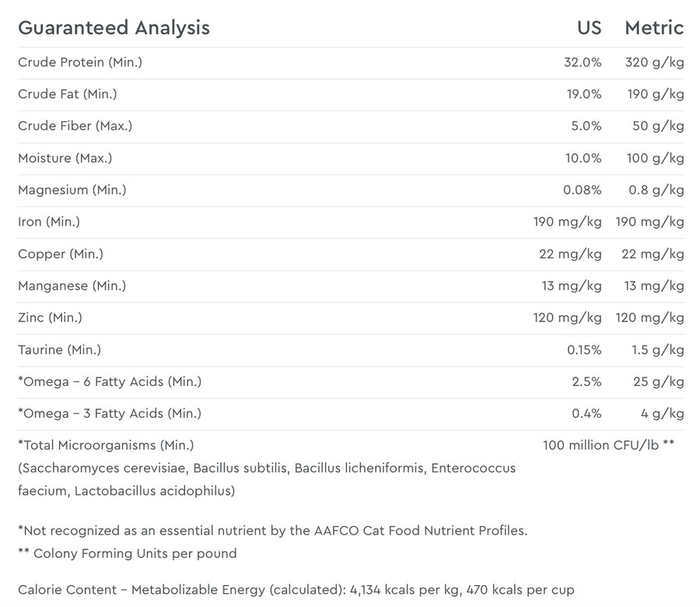Image resolution: width=700 pixels, height=607 pixels.
Task: Click the Crude Protein (Min.) row label
Action: click(x=80, y=62)
